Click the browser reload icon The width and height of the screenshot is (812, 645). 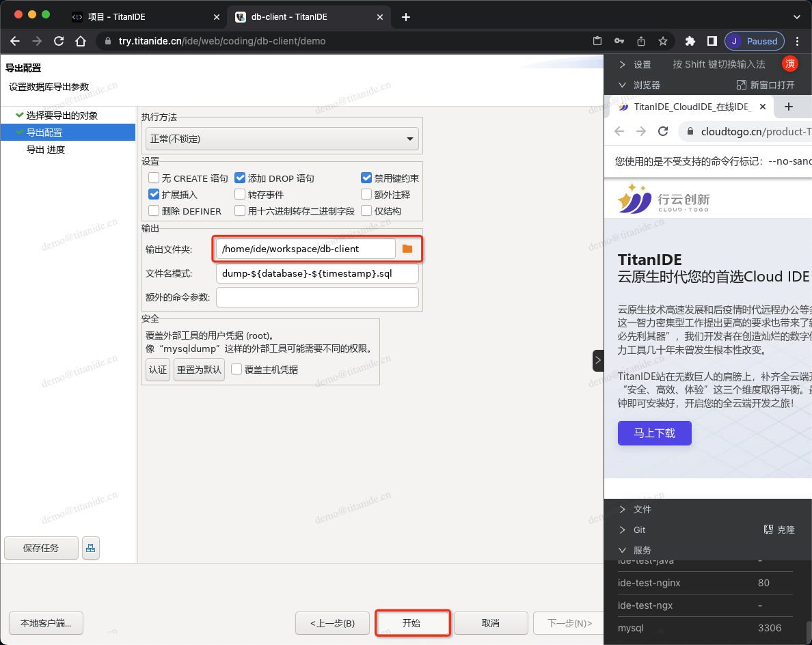point(59,41)
